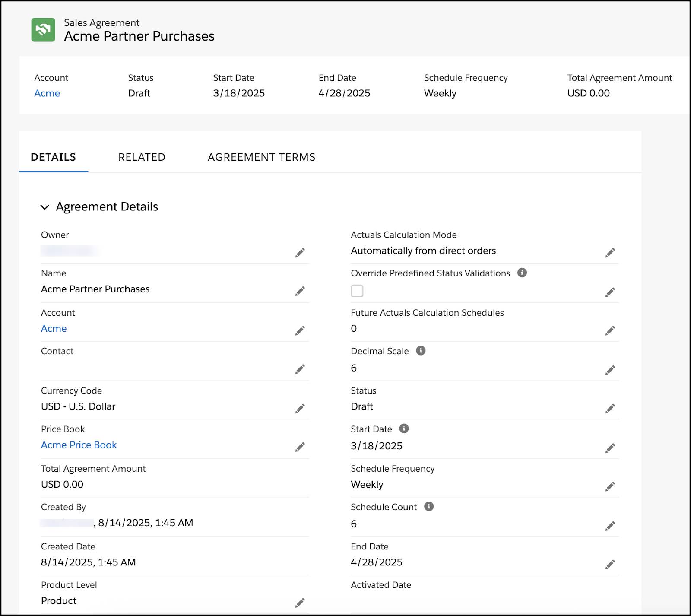Screen dimensions: 691x616
Task: Edit the Schedule Frequency field
Action: pos(610,486)
